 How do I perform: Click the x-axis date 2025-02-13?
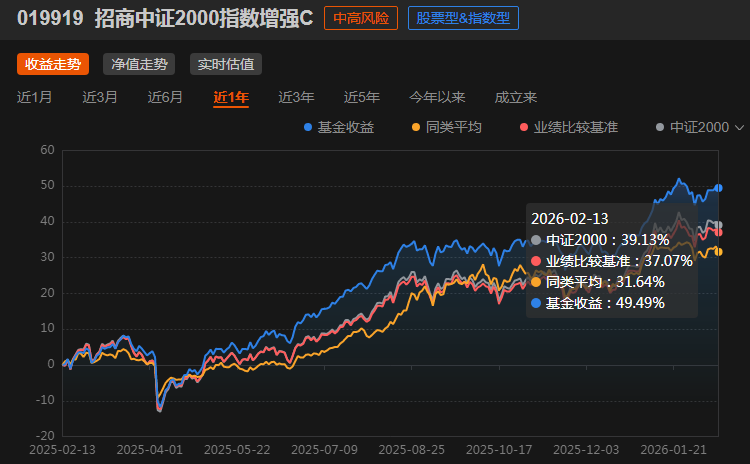(x=62, y=450)
